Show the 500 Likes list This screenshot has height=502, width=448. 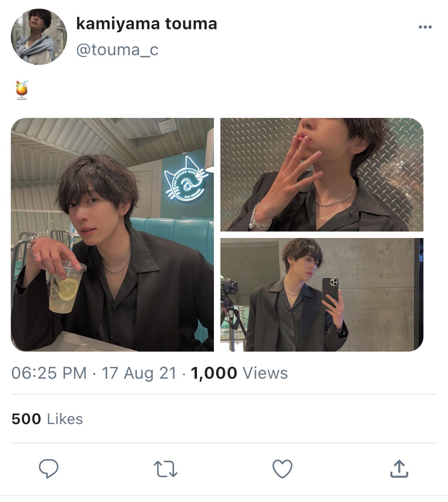tap(47, 419)
